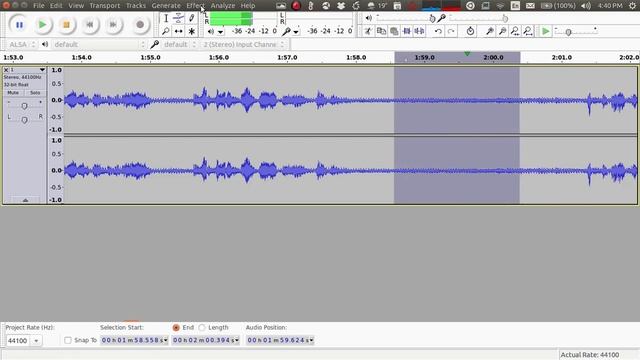The height and width of the screenshot is (360, 640).
Task: Open the Project Rate 44100 dropdown
Action: 36,340
